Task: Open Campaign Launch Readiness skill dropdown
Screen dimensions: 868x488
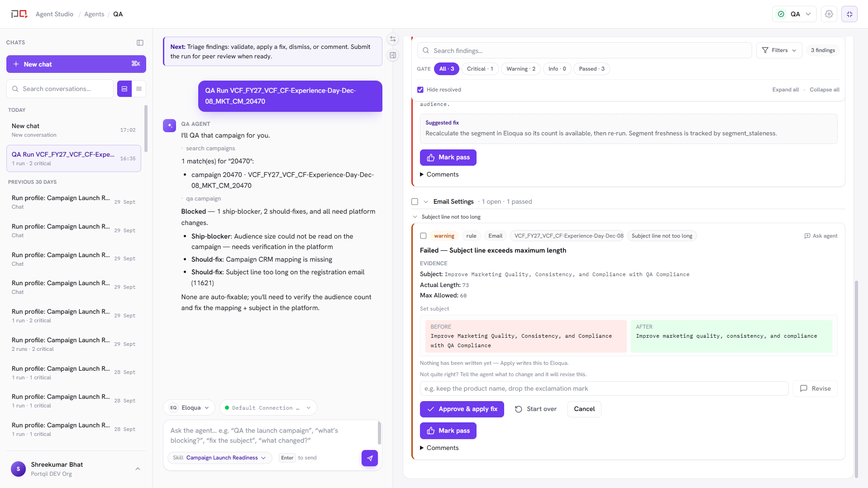Action: point(220,458)
